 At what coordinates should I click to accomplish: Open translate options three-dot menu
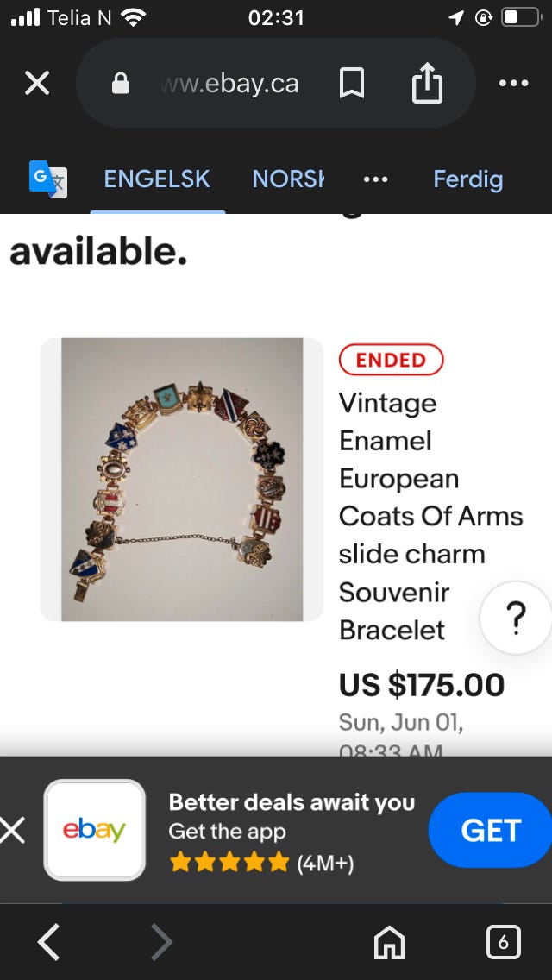tap(376, 180)
